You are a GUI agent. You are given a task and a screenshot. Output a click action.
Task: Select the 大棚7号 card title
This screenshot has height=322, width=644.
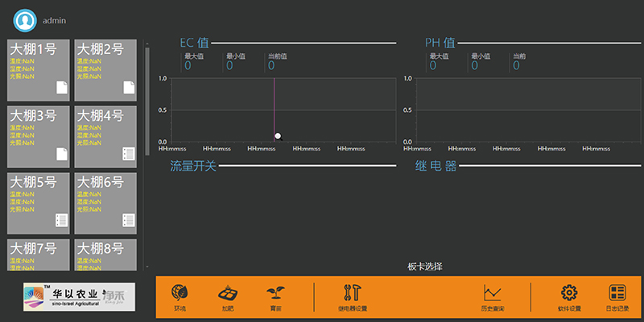[x=33, y=249]
